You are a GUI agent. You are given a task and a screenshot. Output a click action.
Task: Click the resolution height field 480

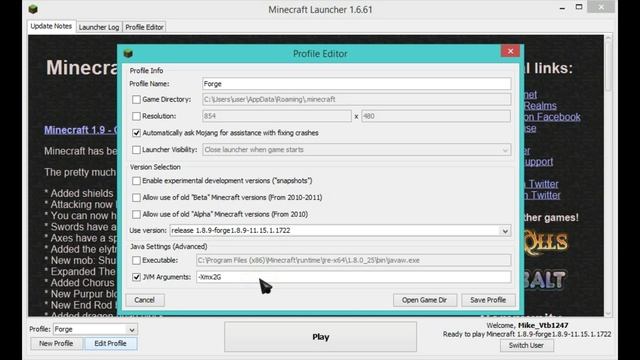[x=436, y=116]
